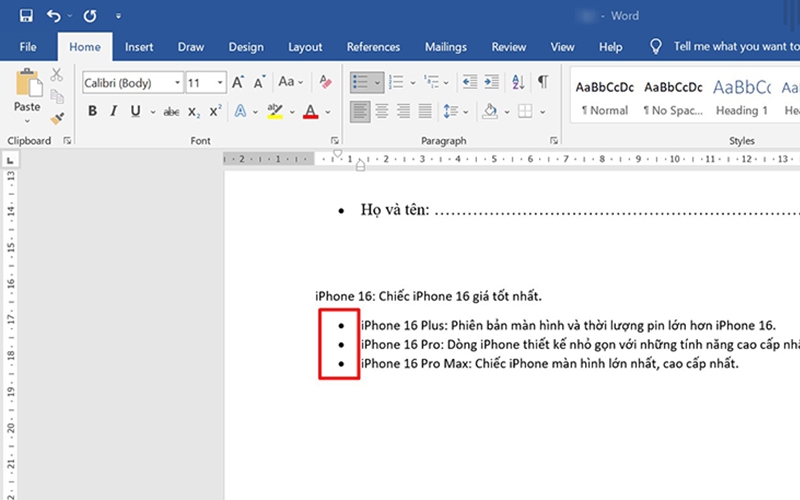Apply the yellow text highlight color
Screen dimensions: 800x500
275,111
